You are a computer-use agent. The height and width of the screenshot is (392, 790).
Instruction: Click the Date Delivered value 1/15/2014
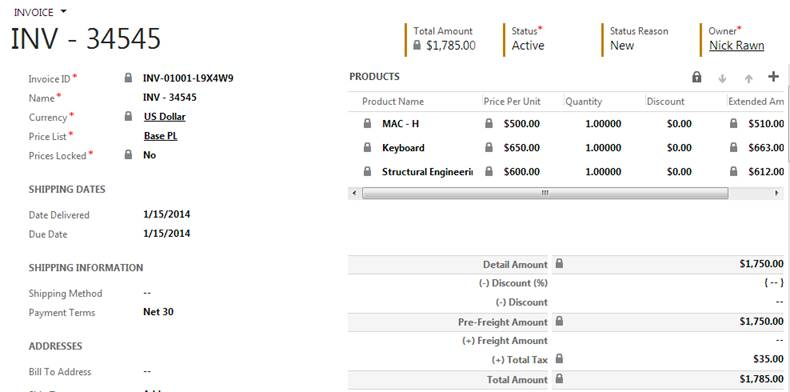pyautogui.click(x=167, y=214)
